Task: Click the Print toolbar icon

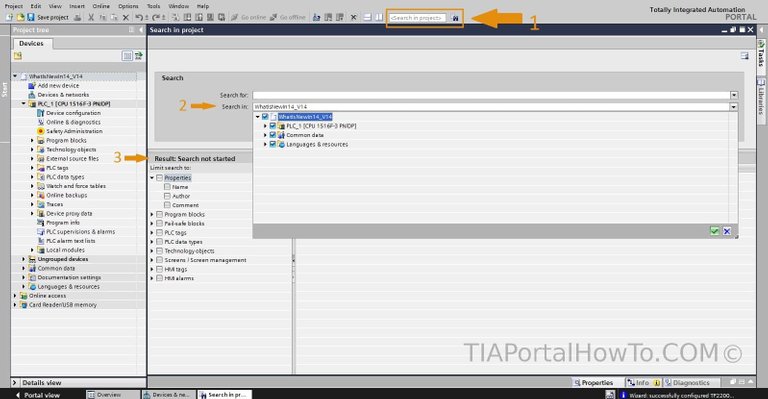Action: (x=77, y=17)
